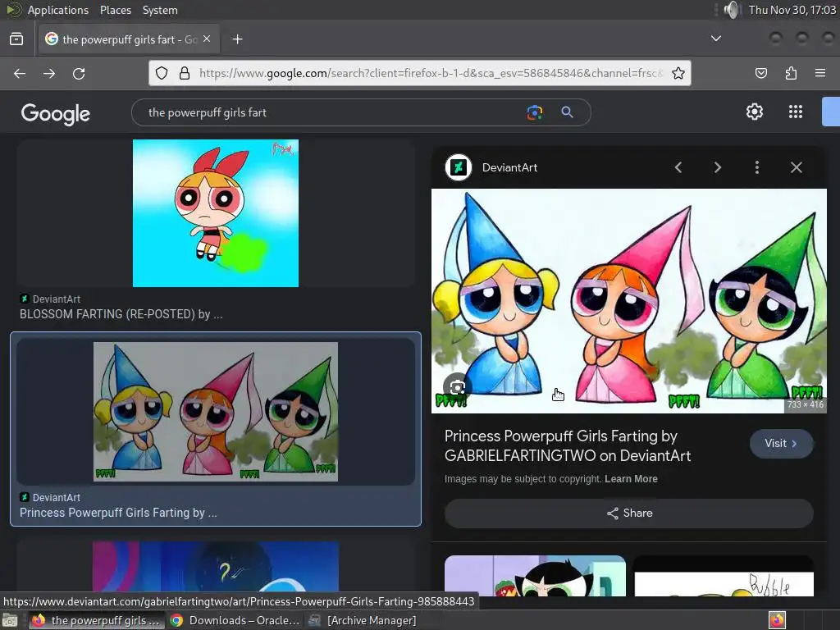Submit search with magnifier icon
This screenshot has width=840, height=630.
[568, 112]
